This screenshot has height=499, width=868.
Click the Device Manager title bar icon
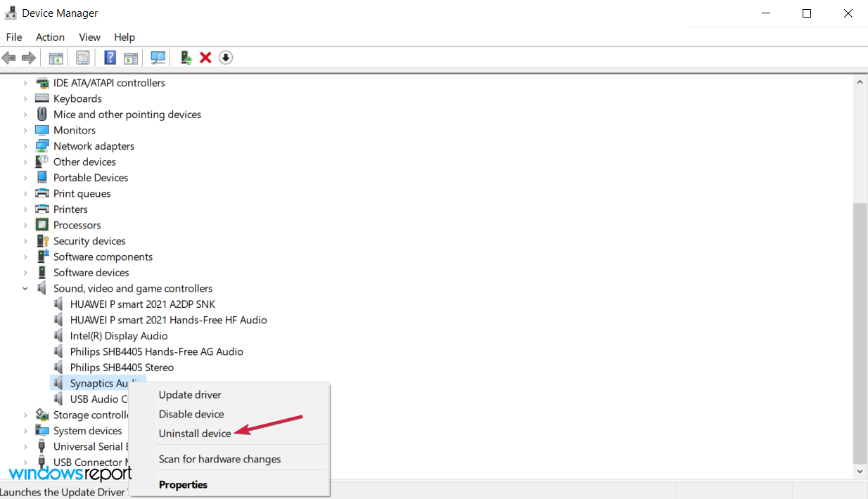tap(11, 13)
